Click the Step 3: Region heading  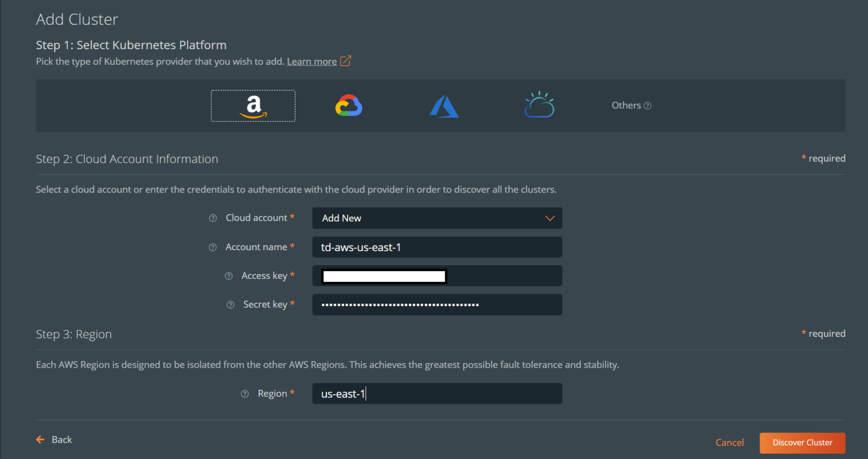pyautogui.click(x=74, y=334)
